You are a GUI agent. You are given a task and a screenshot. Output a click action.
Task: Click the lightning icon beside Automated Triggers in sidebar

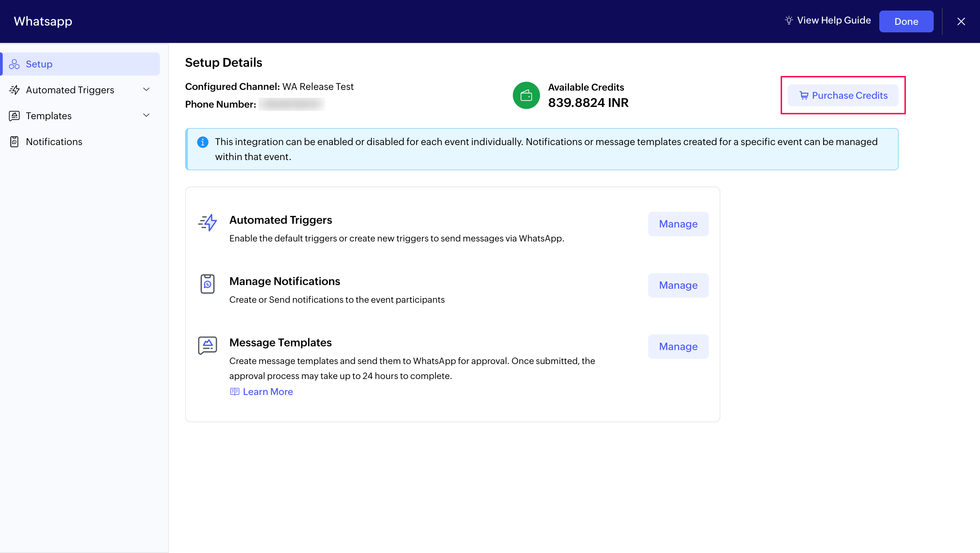(14, 90)
